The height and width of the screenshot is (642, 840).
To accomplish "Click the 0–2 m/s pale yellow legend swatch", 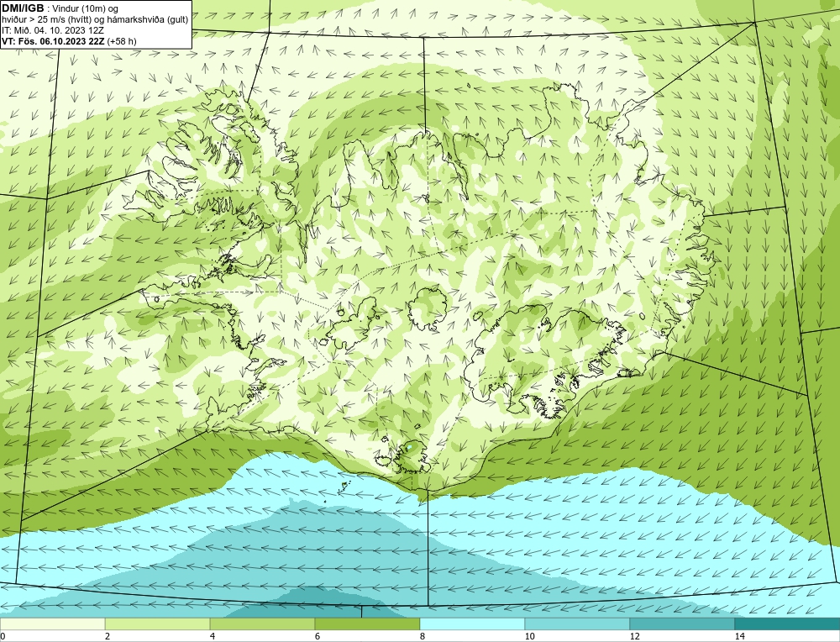I will coord(52,624).
